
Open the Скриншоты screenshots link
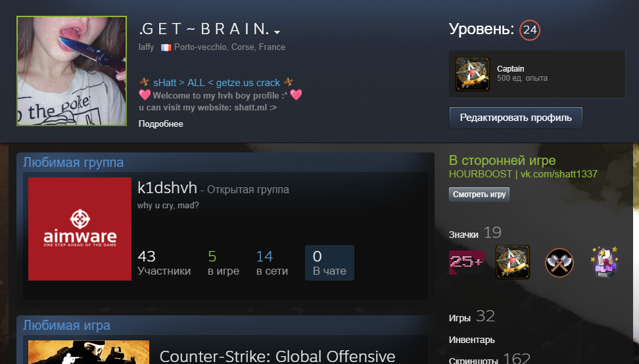click(x=473, y=361)
